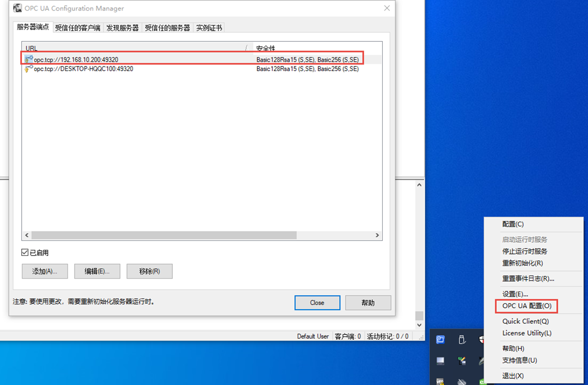Click the down arrow of the background window scrollbar

419,325
